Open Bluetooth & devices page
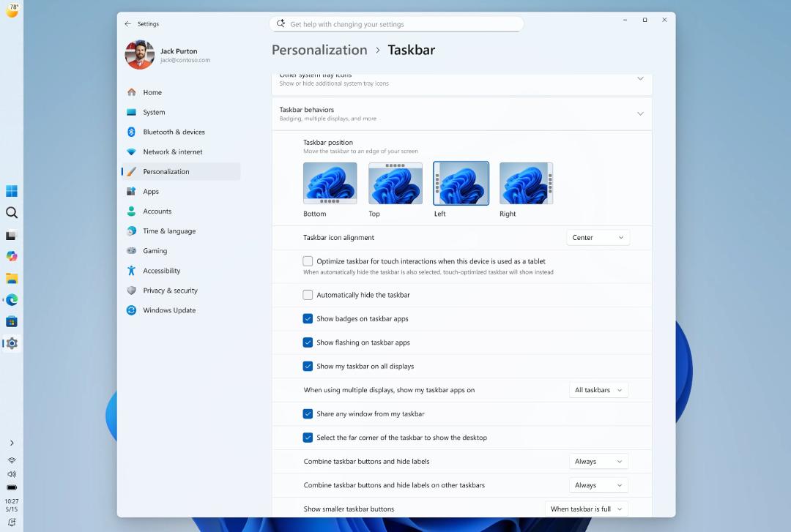The height and width of the screenshot is (532, 791). click(181, 132)
